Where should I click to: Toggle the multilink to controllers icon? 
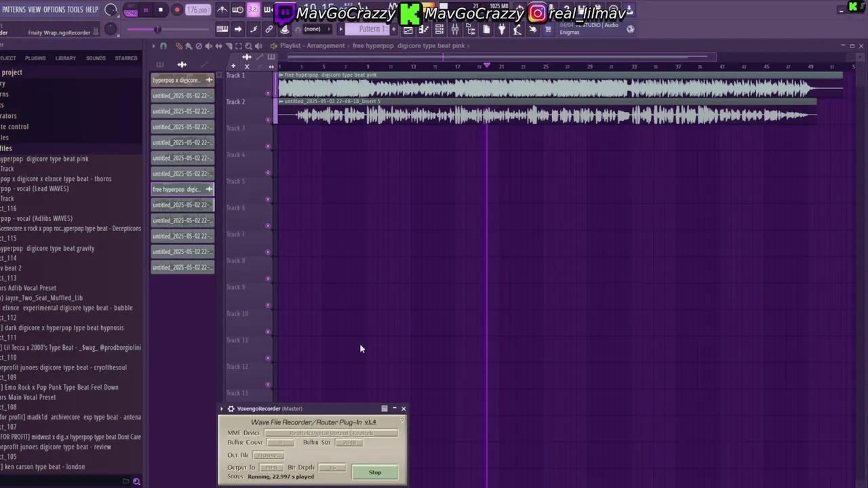(x=269, y=29)
